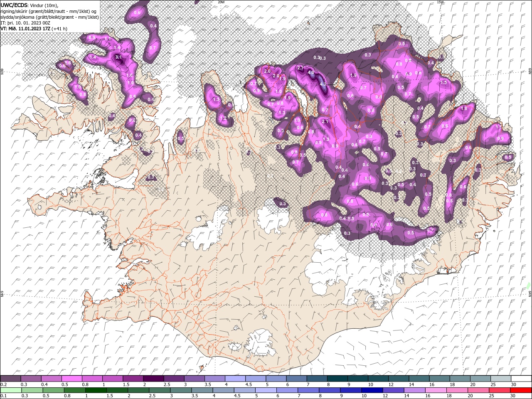Click the deep blue swatch between 10 and 12
The height and width of the screenshot is (399, 532).
click(372, 390)
